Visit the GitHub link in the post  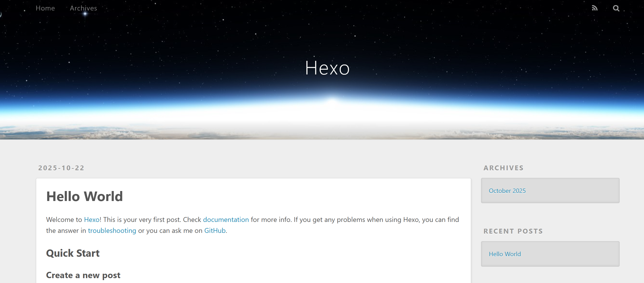pyautogui.click(x=215, y=231)
